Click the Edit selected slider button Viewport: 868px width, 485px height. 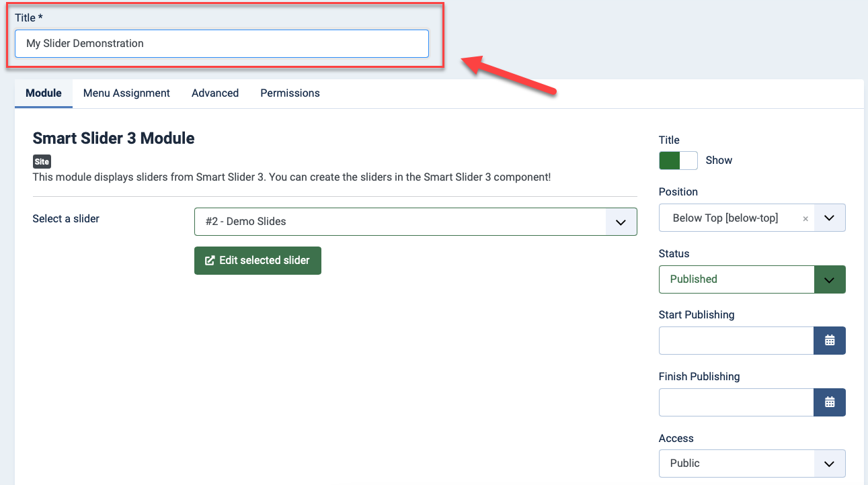(258, 261)
